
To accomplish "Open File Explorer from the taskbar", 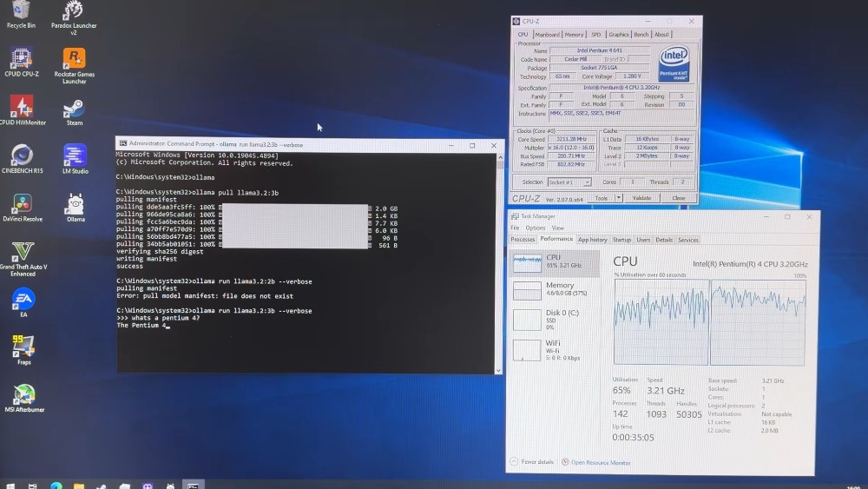I will 79,486.
